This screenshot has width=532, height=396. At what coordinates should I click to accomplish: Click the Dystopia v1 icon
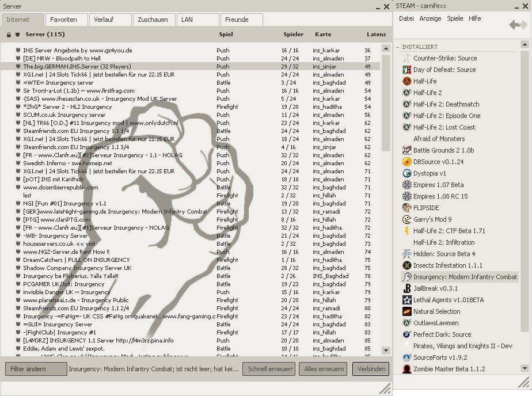[406, 173]
